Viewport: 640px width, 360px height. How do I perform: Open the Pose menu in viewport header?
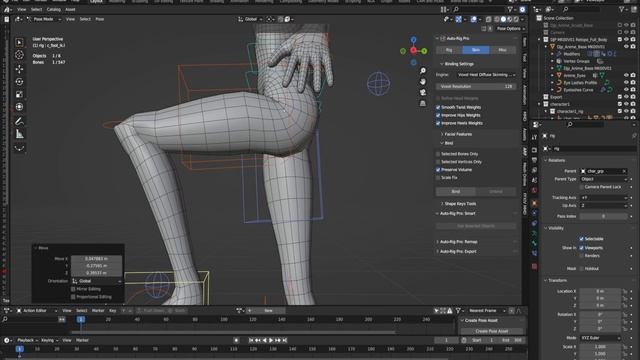point(100,19)
